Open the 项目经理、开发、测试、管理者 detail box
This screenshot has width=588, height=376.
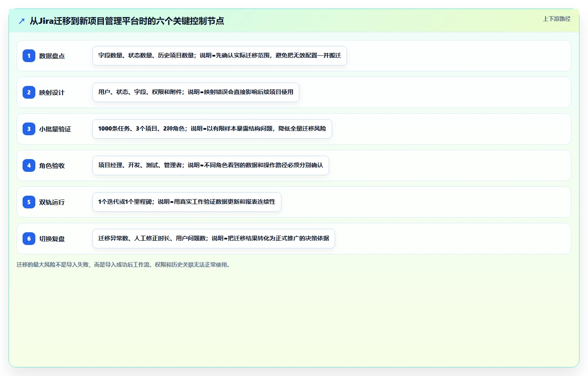click(x=211, y=165)
